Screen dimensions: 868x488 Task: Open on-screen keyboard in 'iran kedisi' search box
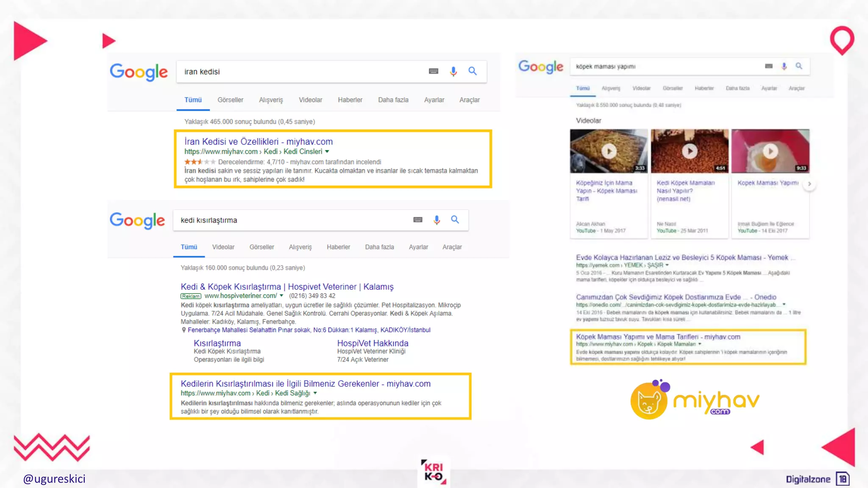coord(433,71)
